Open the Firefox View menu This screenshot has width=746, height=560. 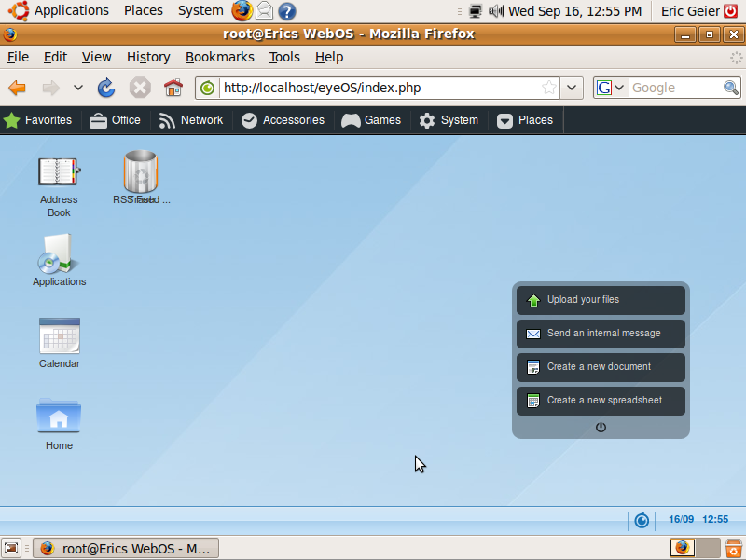click(97, 57)
